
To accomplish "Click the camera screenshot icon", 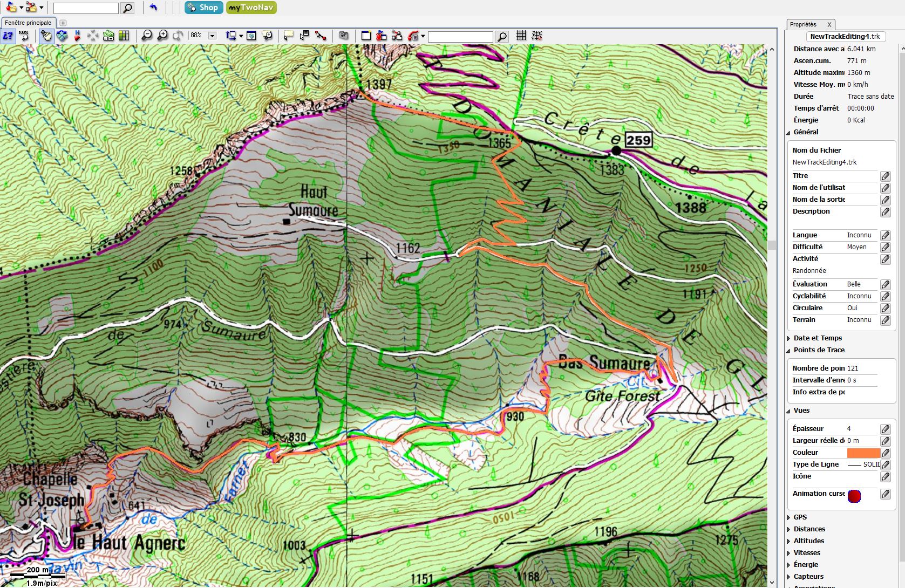I will point(344,36).
